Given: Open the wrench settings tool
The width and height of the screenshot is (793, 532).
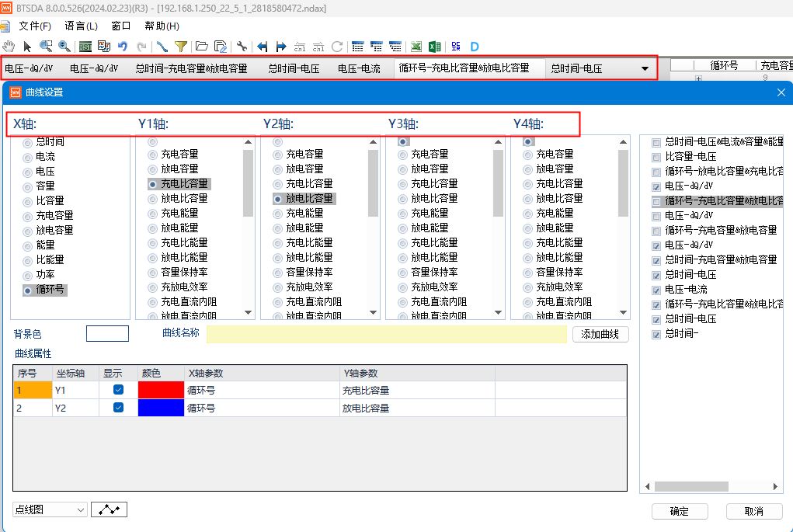Looking at the screenshot, I should [x=242, y=47].
